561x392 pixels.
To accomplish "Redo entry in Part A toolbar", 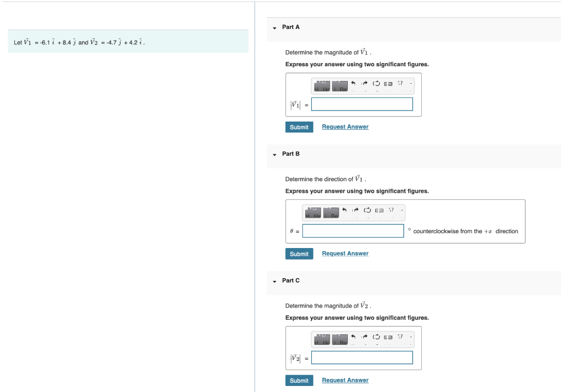I will [x=364, y=83].
